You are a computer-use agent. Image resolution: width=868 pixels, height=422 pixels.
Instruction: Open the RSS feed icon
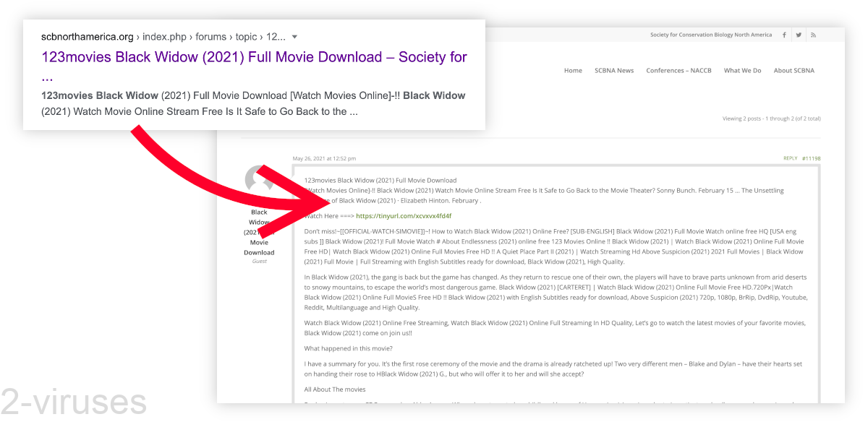coord(813,35)
